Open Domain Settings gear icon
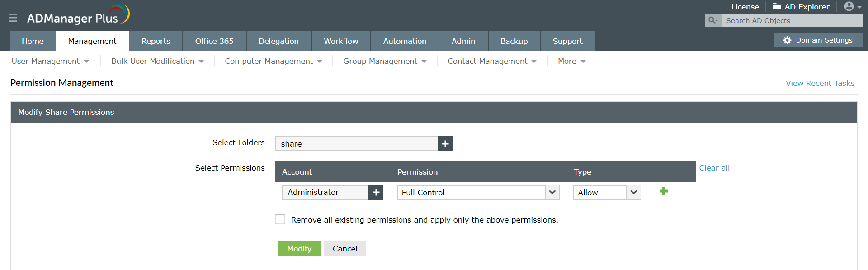The height and width of the screenshot is (270, 868). tap(787, 40)
